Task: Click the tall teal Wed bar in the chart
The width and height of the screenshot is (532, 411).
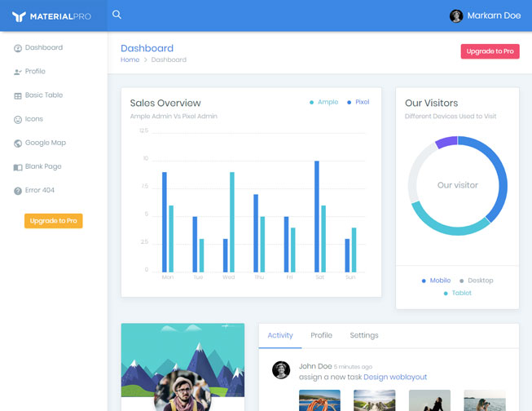Action: [x=232, y=222]
